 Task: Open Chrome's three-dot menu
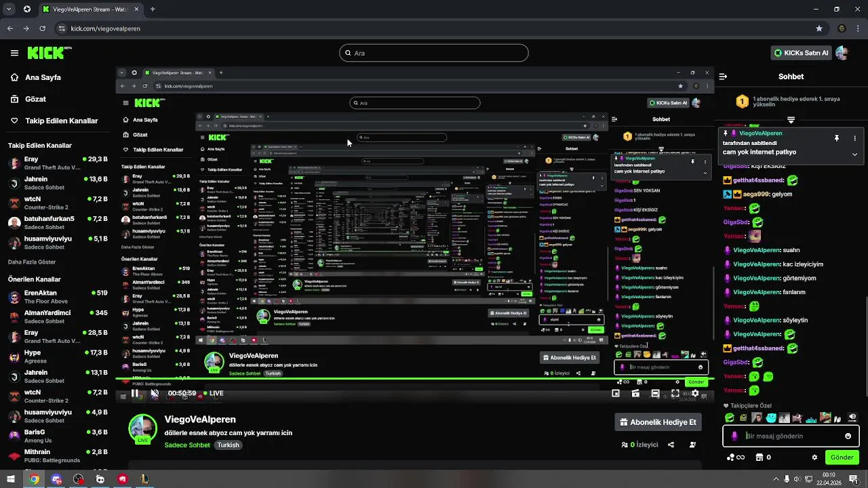pos(859,28)
